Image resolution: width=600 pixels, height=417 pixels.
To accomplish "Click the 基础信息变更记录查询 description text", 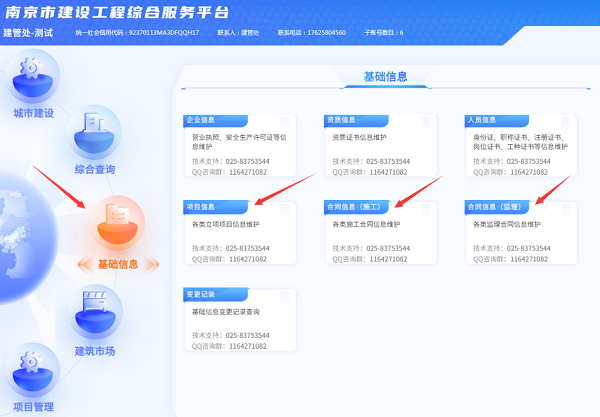I will 232,311.
